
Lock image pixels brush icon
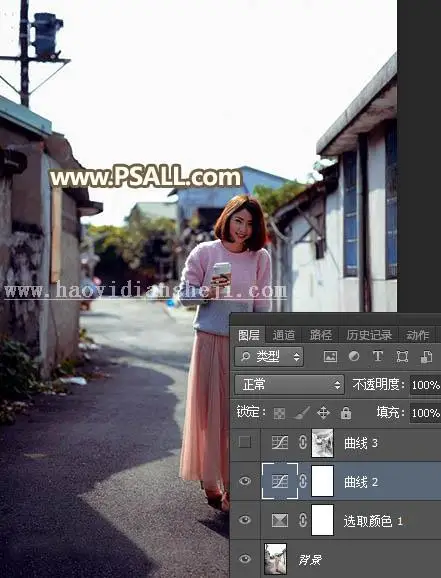[x=301, y=413]
